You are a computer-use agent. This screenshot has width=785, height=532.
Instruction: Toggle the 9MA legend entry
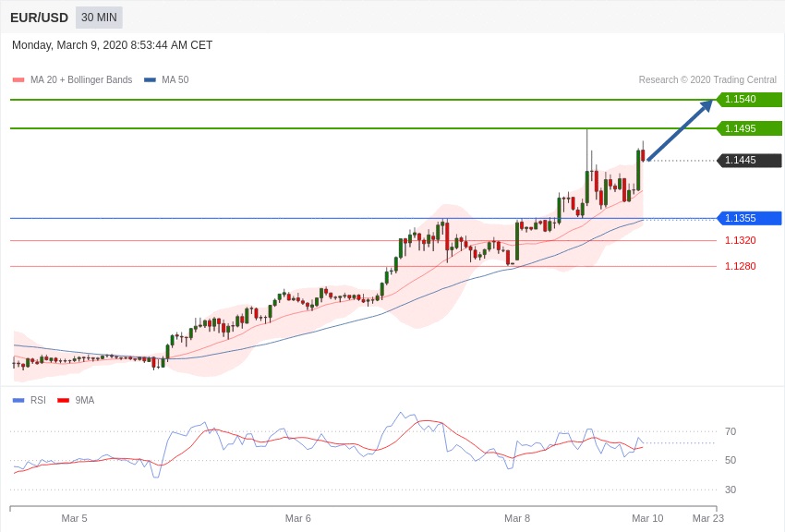(84, 401)
